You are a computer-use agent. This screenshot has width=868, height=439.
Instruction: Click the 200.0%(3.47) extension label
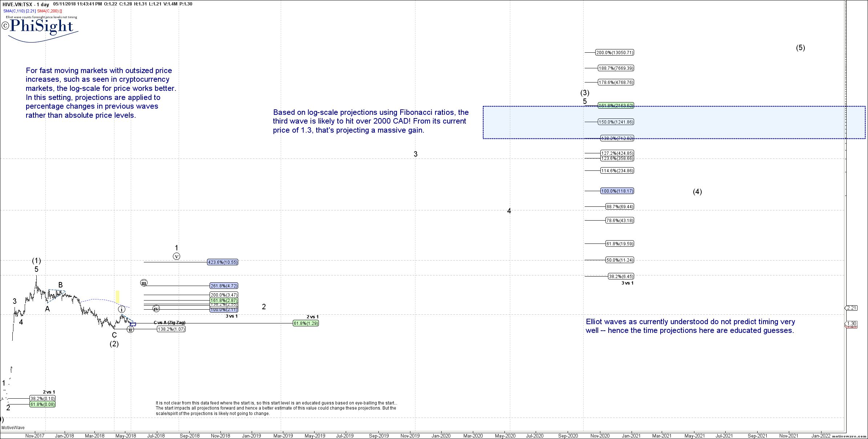click(224, 295)
